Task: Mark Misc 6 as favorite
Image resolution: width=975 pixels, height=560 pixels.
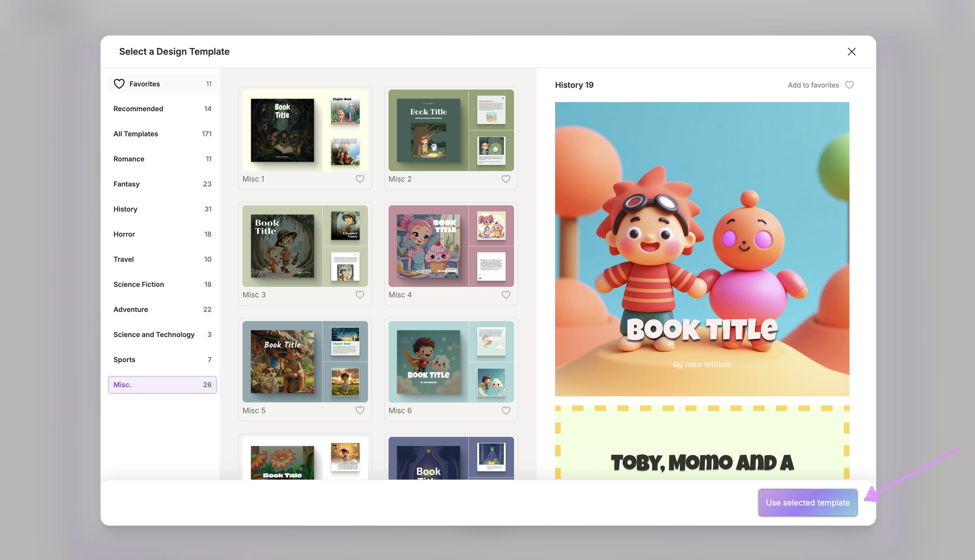Action: 505,410
